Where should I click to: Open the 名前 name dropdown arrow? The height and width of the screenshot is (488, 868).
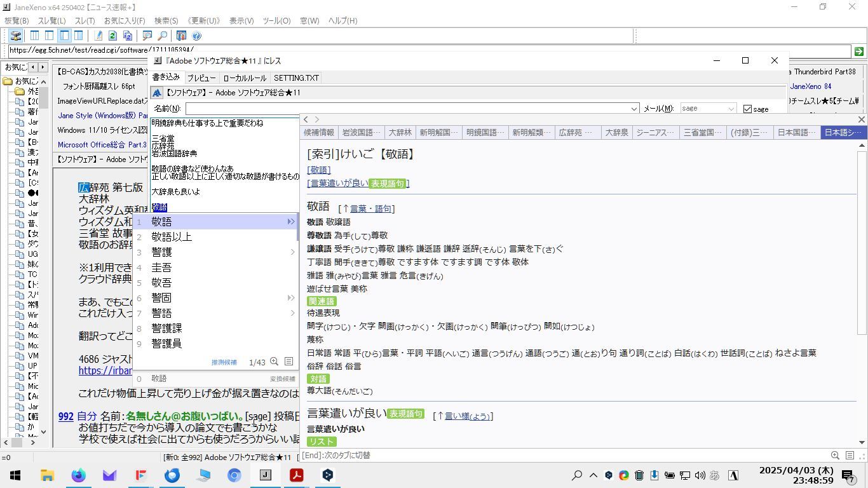click(x=634, y=109)
